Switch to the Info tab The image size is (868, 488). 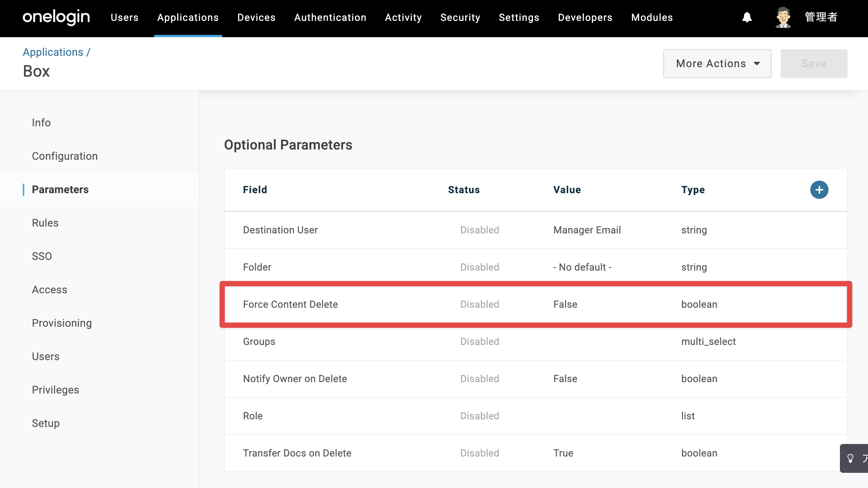pyautogui.click(x=41, y=123)
